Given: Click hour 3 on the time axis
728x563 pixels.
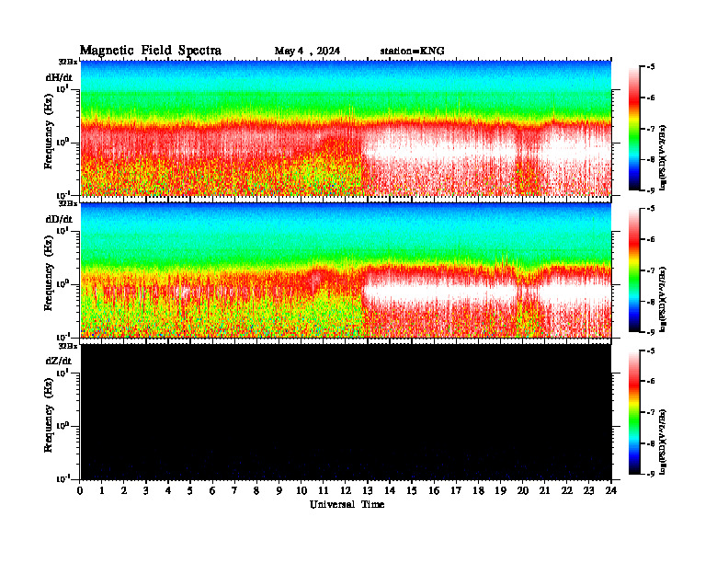Looking at the screenshot, I should tap(146, 491).
